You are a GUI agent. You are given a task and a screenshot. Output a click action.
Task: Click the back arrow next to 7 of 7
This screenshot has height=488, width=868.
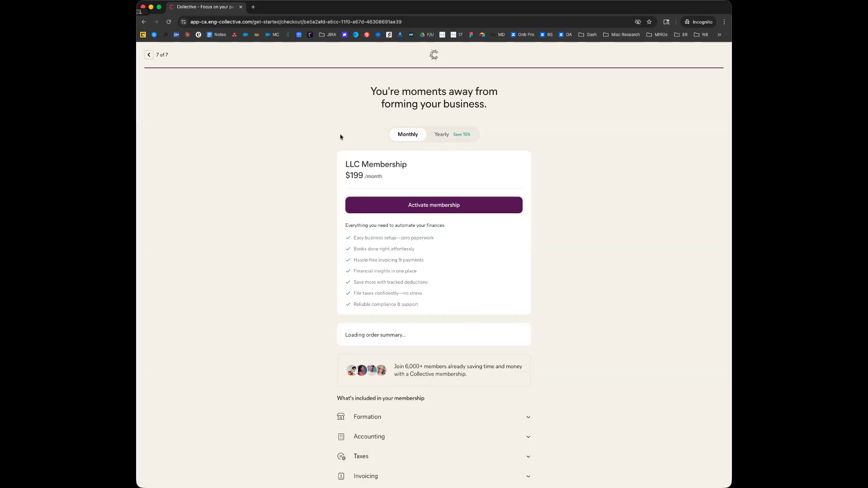click(x=149, y=55)
